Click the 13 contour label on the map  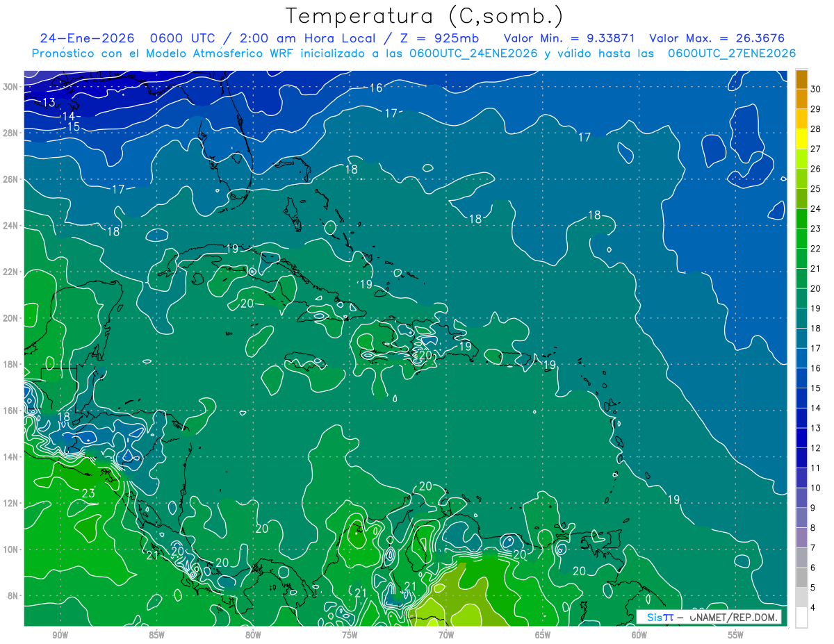pyautogui.click(x=49, y=103)
